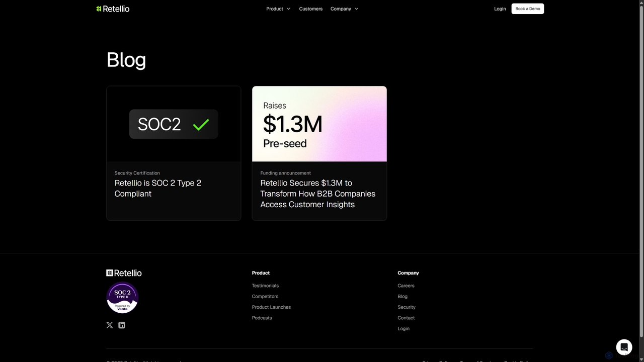The height and width of the screenshot is (362, 644).
Task: Open Testimonials in the footer
Action: click(x=265, y=286)
